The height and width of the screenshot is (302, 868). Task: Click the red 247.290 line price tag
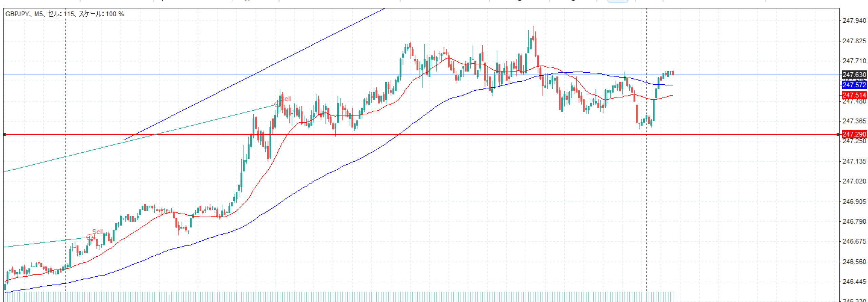click(x=854, y=134)
